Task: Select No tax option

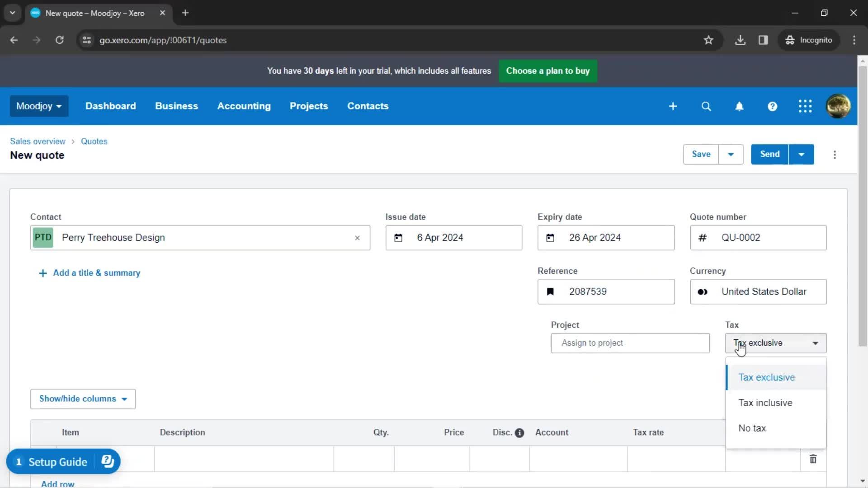Action: (776, 428)
